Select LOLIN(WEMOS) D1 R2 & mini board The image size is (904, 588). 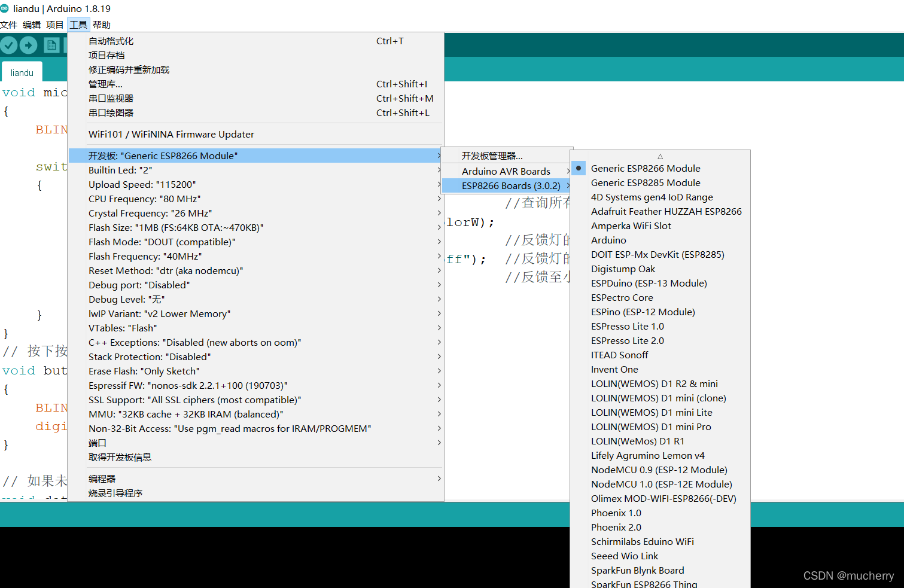pos(661,383)
